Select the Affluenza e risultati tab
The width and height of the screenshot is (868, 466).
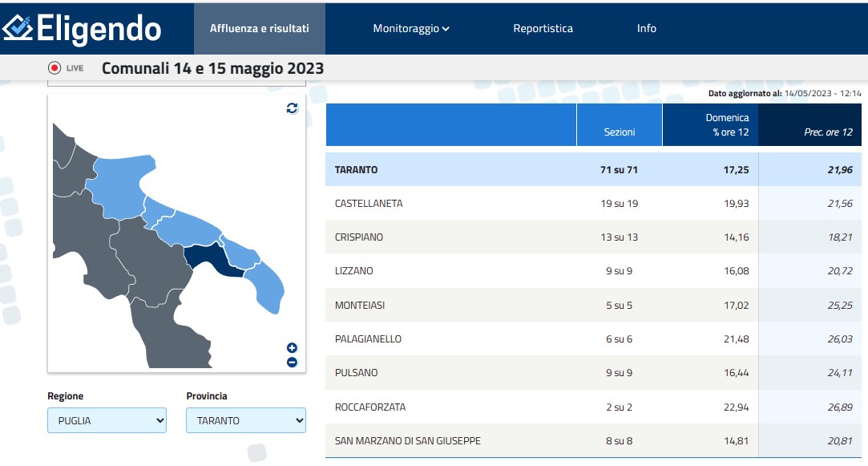(259, 29)
